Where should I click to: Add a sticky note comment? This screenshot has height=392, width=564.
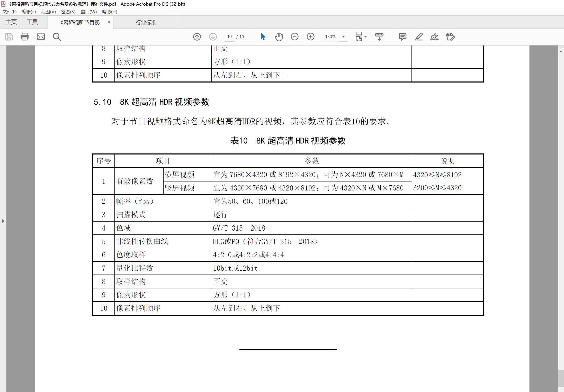(402, 37)
